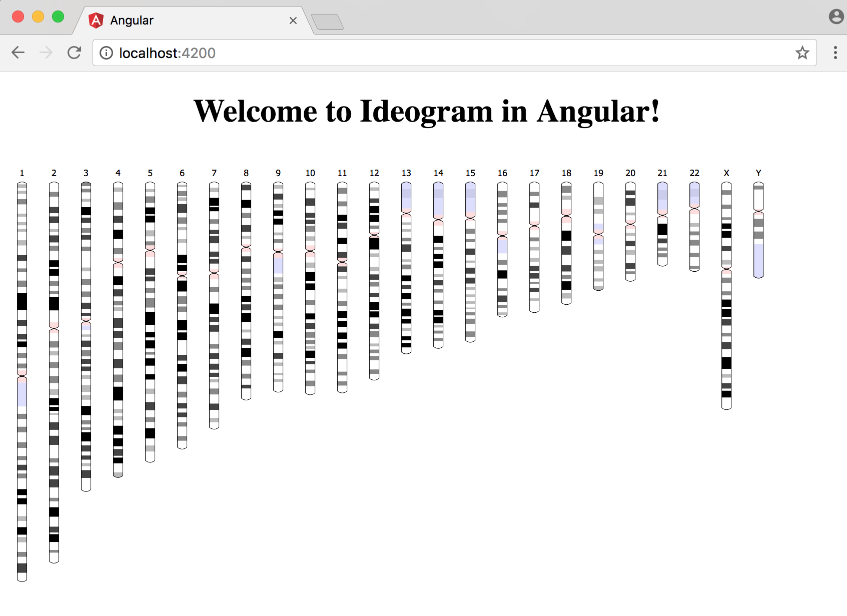This screenshot has height=616, width=847.
Task: Close the Angular tab
Action: coord(293,21)
